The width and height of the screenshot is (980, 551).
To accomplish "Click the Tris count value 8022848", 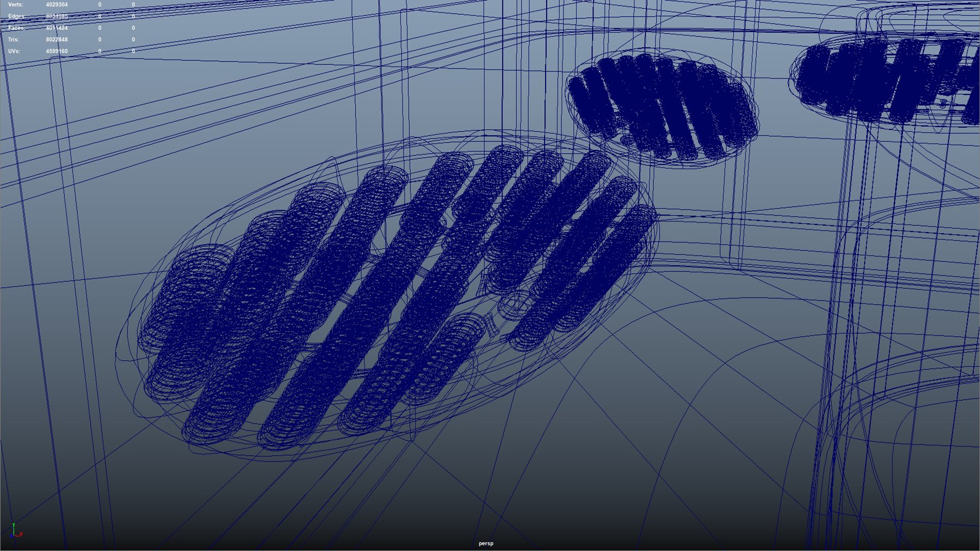I will pos(57,39).
